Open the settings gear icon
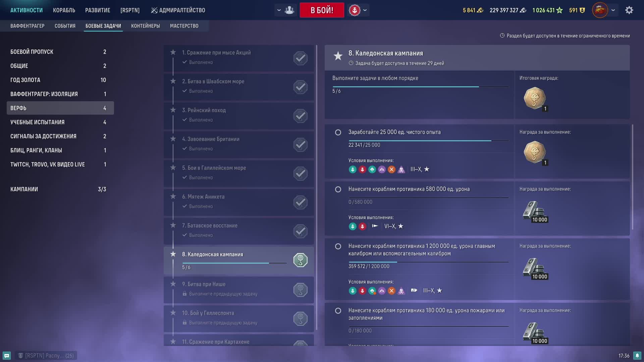 coord(629,10)
